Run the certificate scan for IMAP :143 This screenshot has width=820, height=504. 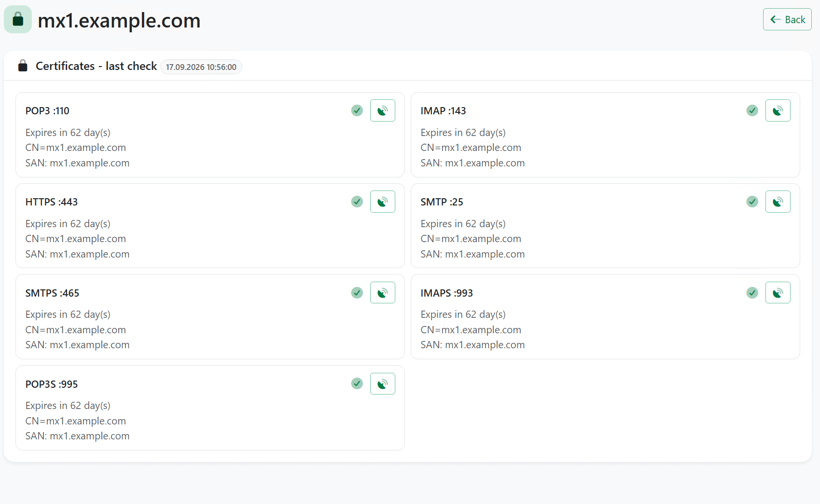[x=778, y=110]
